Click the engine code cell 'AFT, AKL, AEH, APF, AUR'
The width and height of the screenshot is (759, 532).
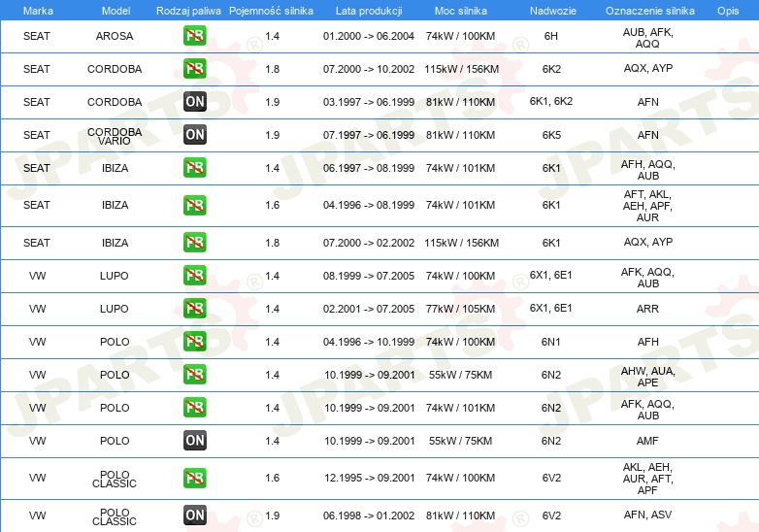pyautogui.click(x=647, y=206)
